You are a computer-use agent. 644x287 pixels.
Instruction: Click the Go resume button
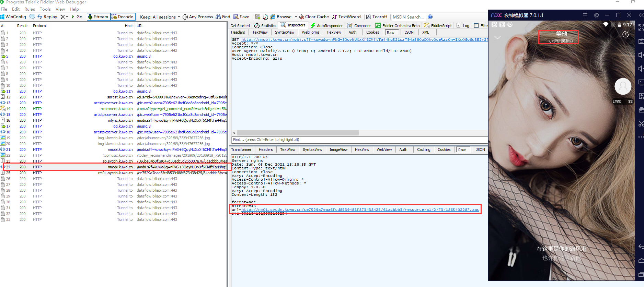click(77, 17)
